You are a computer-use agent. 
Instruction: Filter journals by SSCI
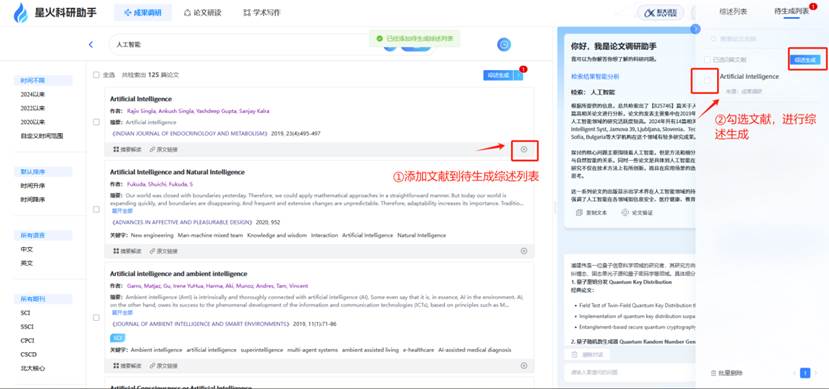point(27,327)
